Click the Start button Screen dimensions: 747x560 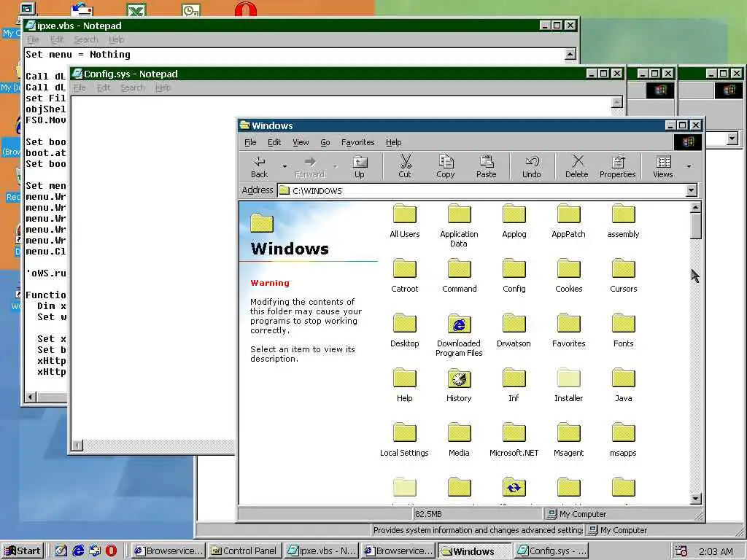pyautogui.click(x=23, y=551)
